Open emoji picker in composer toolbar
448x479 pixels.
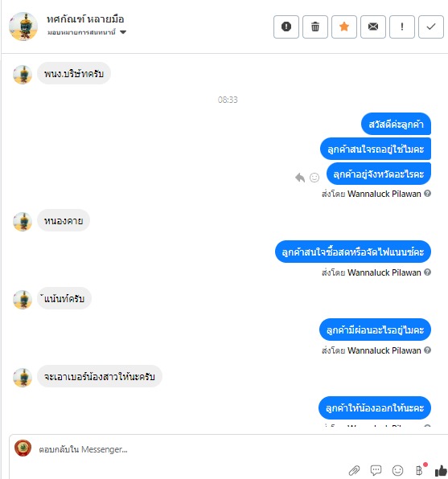tap(397, 470)
